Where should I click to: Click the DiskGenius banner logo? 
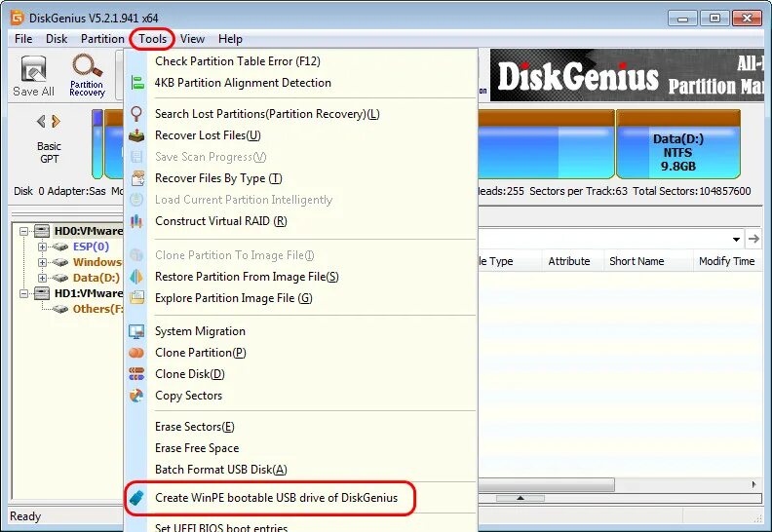coord(577,77)
